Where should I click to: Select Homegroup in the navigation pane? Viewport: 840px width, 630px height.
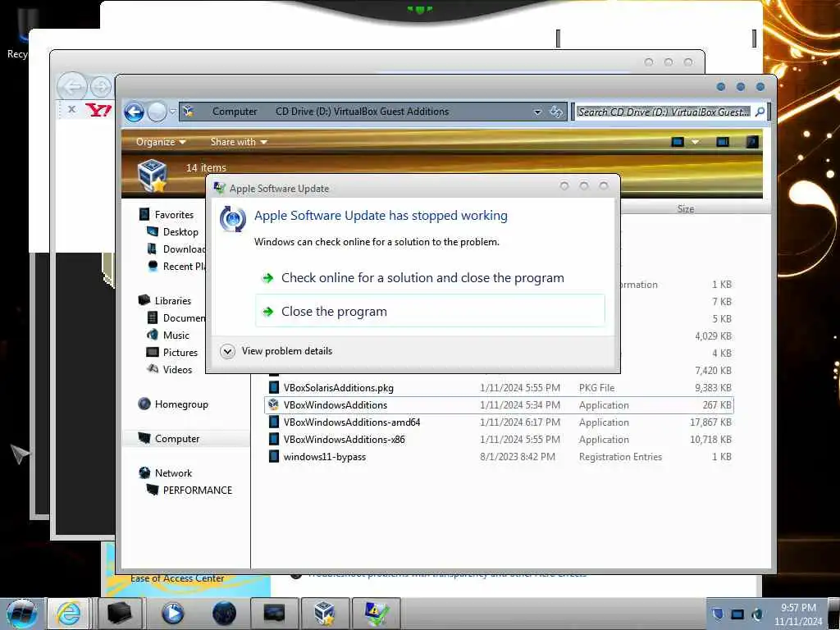181,404
